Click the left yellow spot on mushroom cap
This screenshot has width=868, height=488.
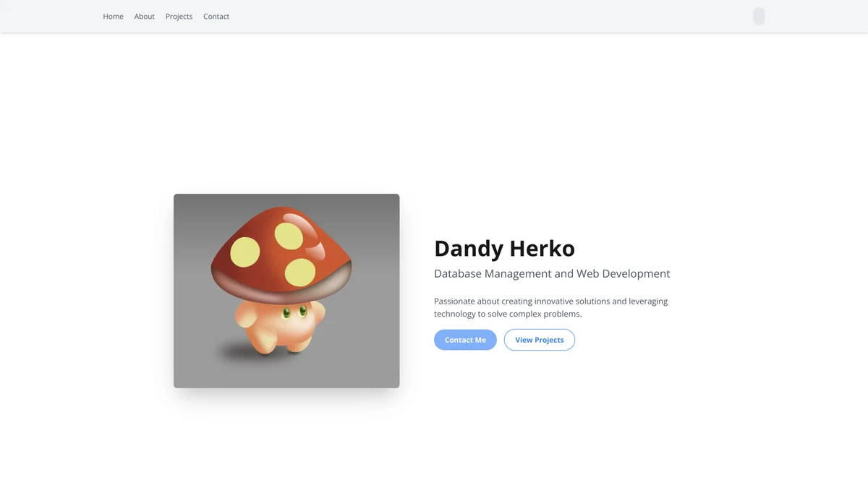[x=245, y=252]
